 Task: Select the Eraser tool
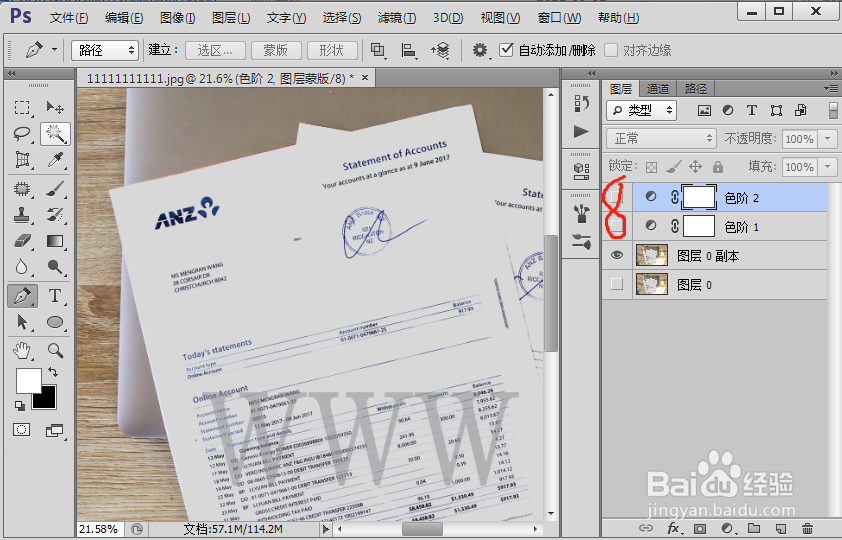(x=22, y=240)
